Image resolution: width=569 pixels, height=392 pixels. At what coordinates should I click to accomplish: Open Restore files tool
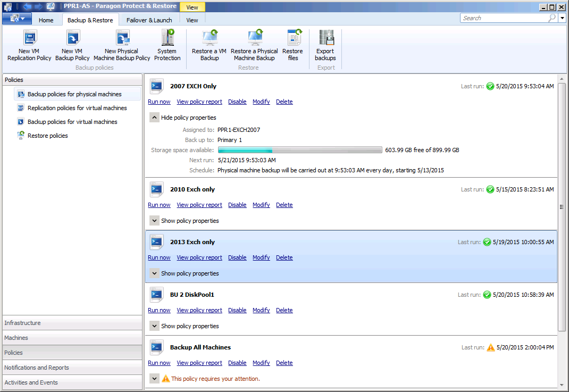pyautogui.click(x=293, y=46)
